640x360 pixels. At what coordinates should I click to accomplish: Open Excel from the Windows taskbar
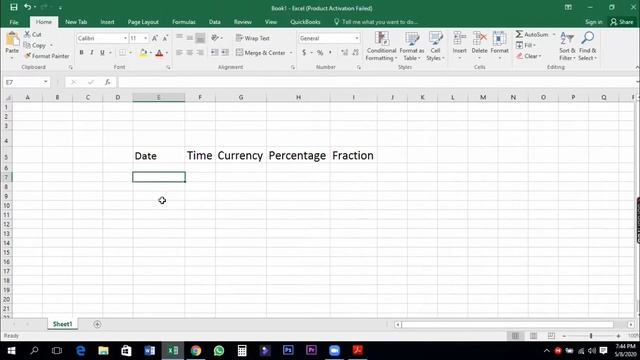tap(173, 351)
